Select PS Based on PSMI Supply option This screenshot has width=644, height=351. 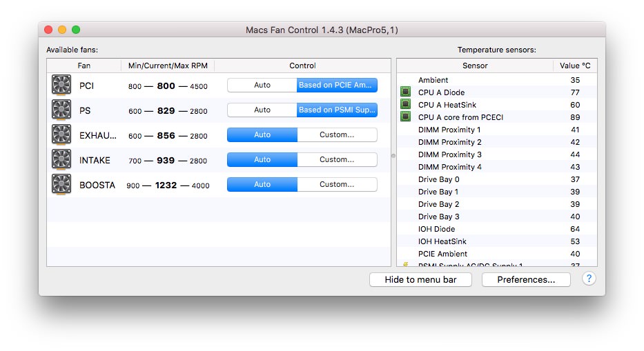coord(337,110)
